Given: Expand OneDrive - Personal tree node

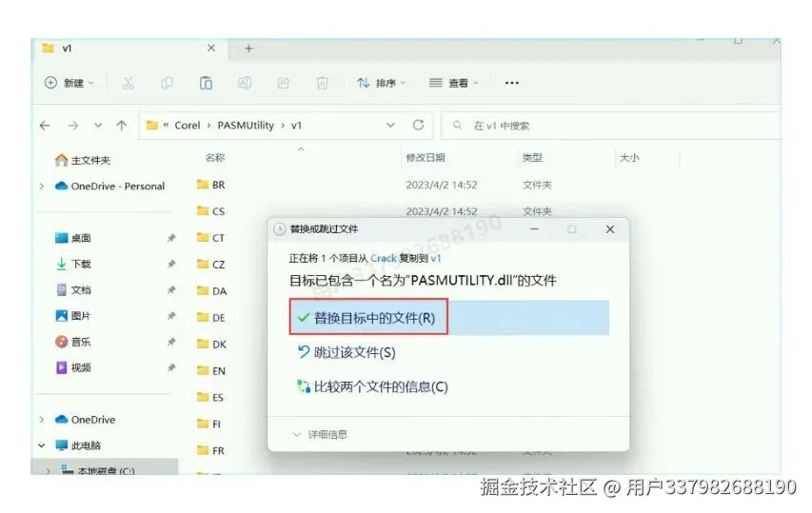Looking at the screenshot, I should (x=42, y=186).
